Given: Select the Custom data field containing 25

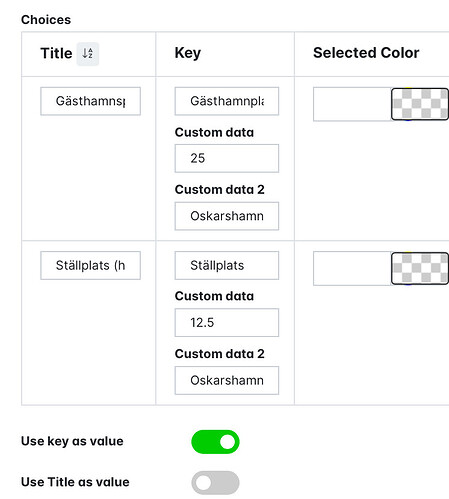Looking at the screenshot, I should tap(227, 158).
